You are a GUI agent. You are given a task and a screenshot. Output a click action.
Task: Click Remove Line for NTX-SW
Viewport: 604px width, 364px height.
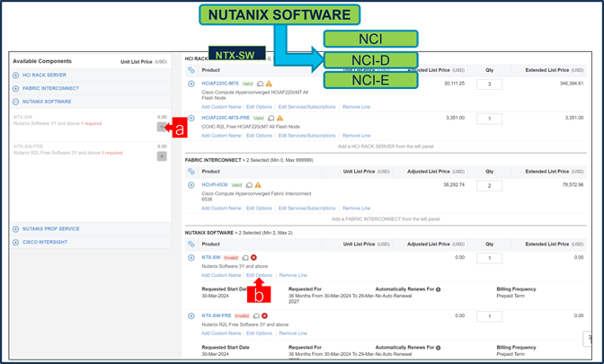point(293,275)
